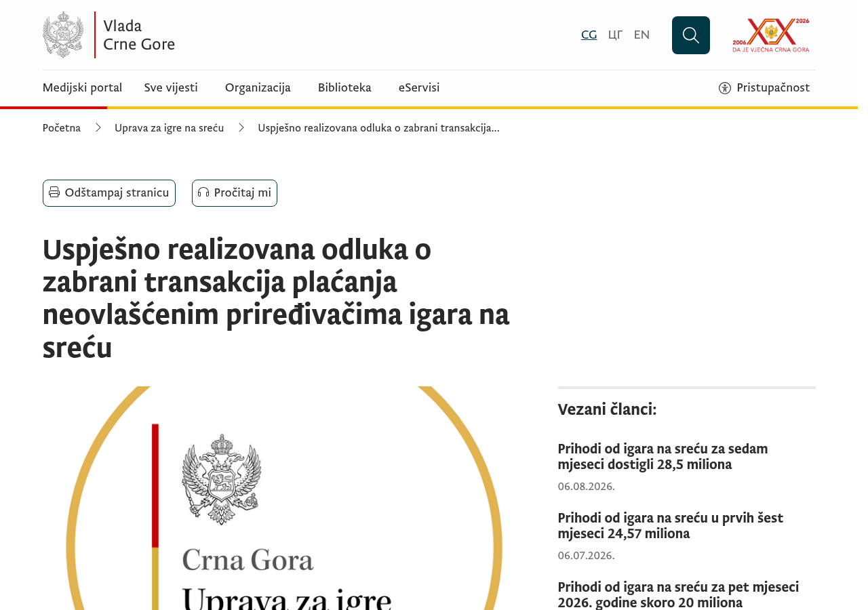Go to Početna breadcrumb link
Screen dimensions: 868x610
(x=62, y=127)
